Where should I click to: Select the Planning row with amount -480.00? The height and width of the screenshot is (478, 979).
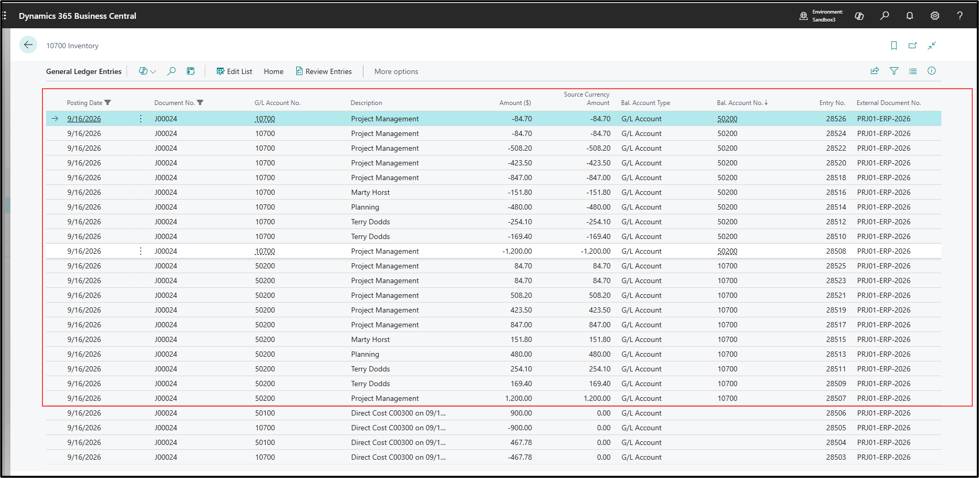pyautogui.click(x=494, y=207)
